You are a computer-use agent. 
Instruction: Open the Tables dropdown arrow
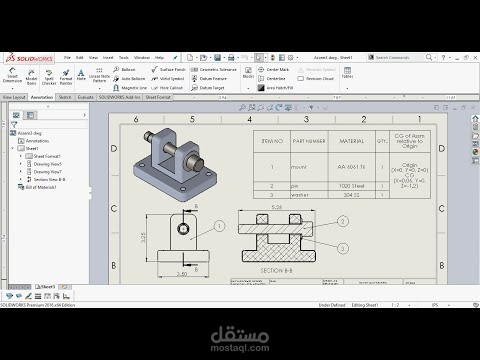point(347,88)
